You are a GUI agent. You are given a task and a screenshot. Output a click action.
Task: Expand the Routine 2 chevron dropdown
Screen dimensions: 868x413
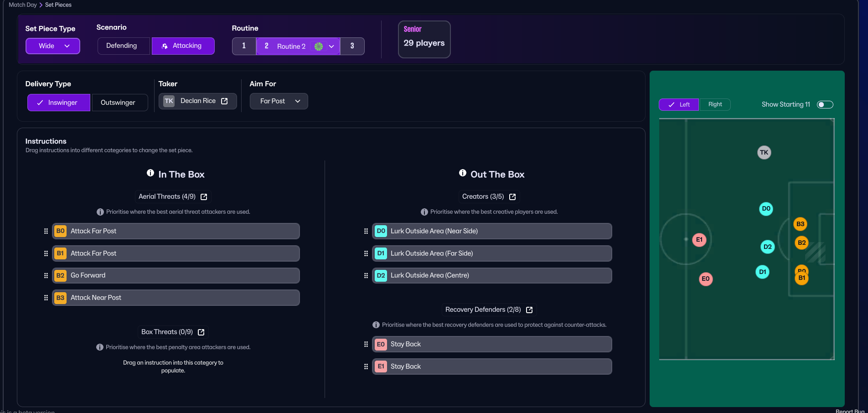[331, 46]
